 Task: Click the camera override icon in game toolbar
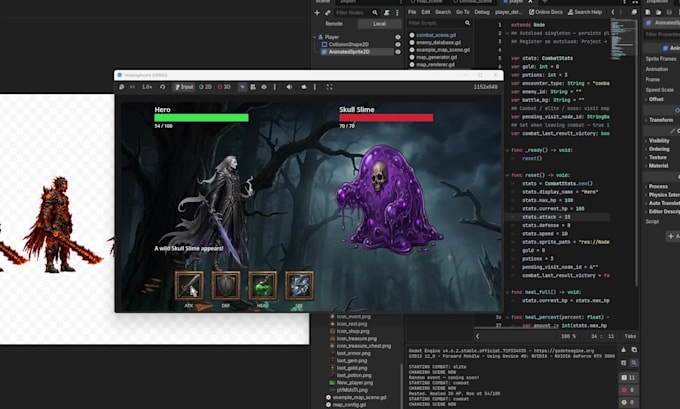(x=304, y=87)
